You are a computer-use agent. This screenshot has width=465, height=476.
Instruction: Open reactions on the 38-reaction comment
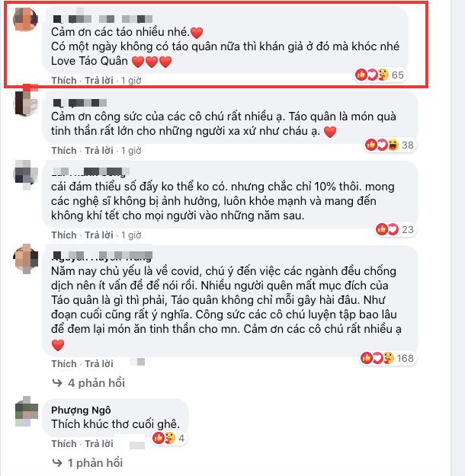pos(390,145)
